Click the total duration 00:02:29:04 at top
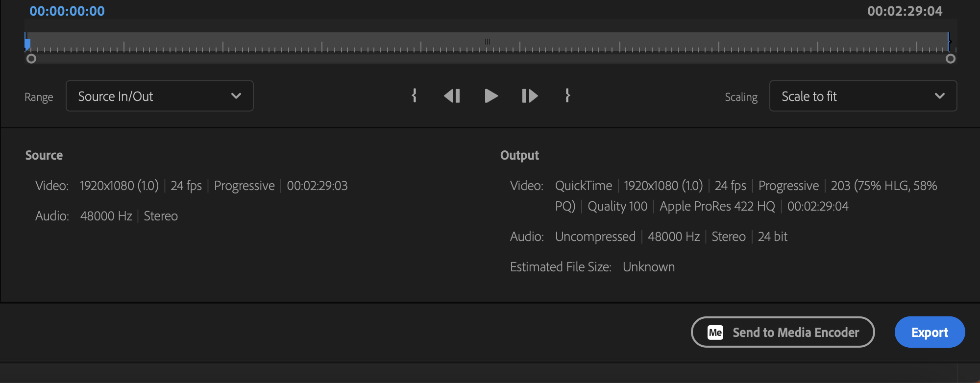This screenshot has width=980, height=383. (x=905, y=11)
